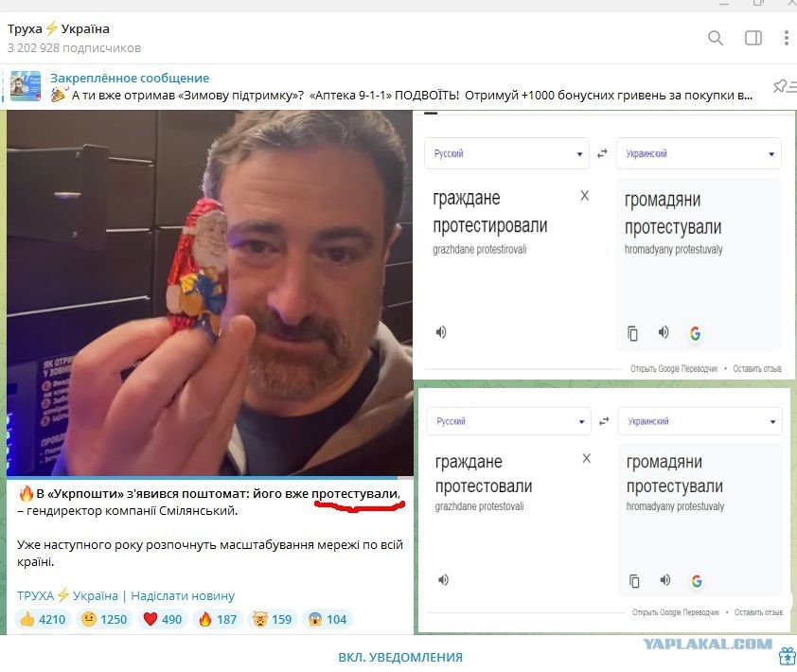Listen to upper translator source text
This screenshot has width=797, height=672.
tap(441, 332)
